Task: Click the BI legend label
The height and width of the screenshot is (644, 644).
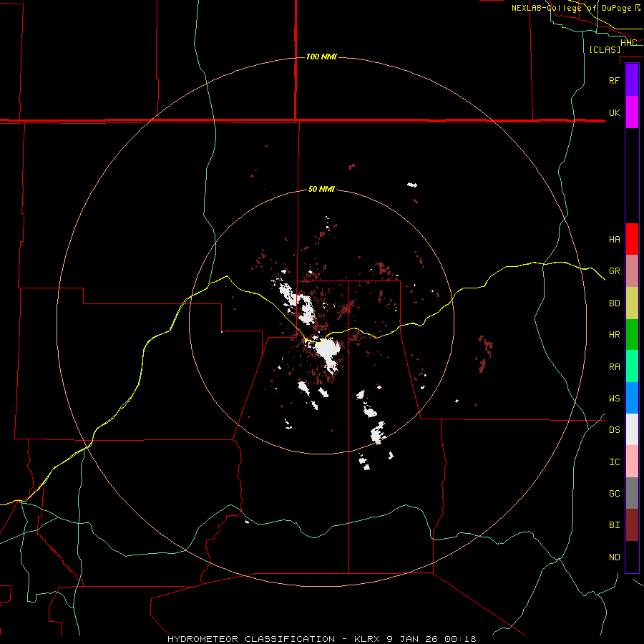Action: tap(614, 525)
